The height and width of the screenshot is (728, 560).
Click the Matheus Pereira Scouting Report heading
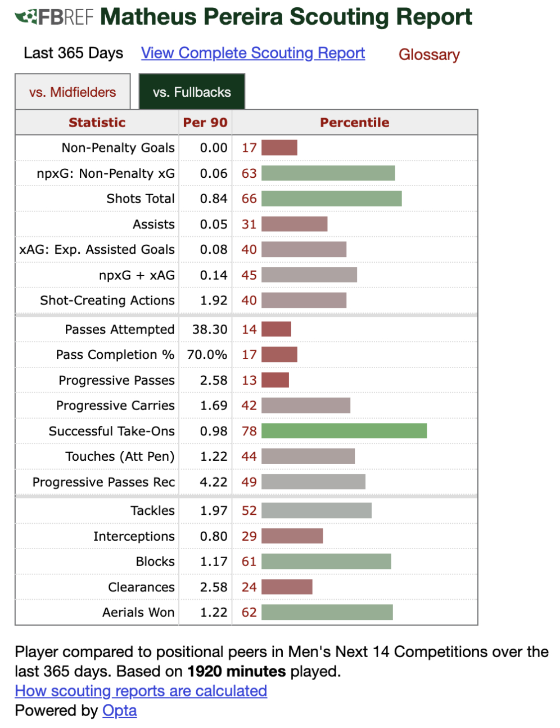pyautogui.click(x=286, y=17)
